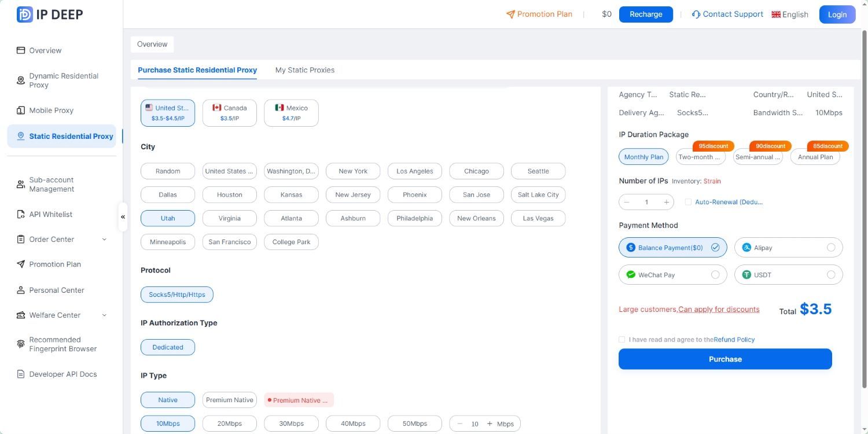Screen dimensions: 868x434
Task: Click the UK flag language icon
Action: click(776, 14)
